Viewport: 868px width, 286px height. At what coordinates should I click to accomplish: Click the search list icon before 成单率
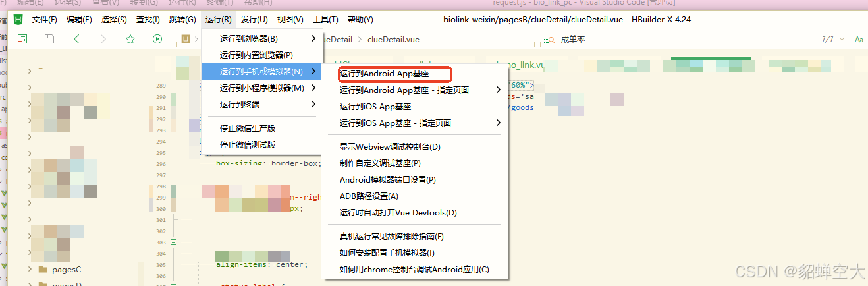click(x=550, y=40)
